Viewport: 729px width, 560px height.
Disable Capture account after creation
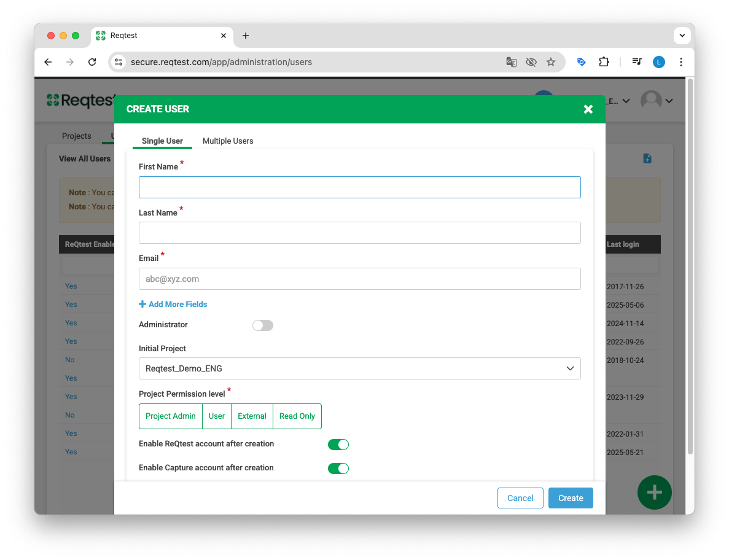(x=338, y=468)
